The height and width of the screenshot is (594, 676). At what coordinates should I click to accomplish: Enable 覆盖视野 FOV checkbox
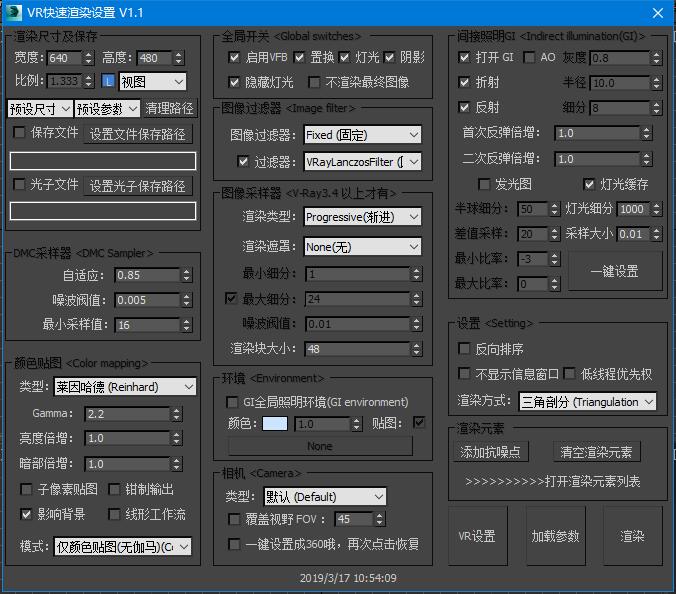coord(234,519)
